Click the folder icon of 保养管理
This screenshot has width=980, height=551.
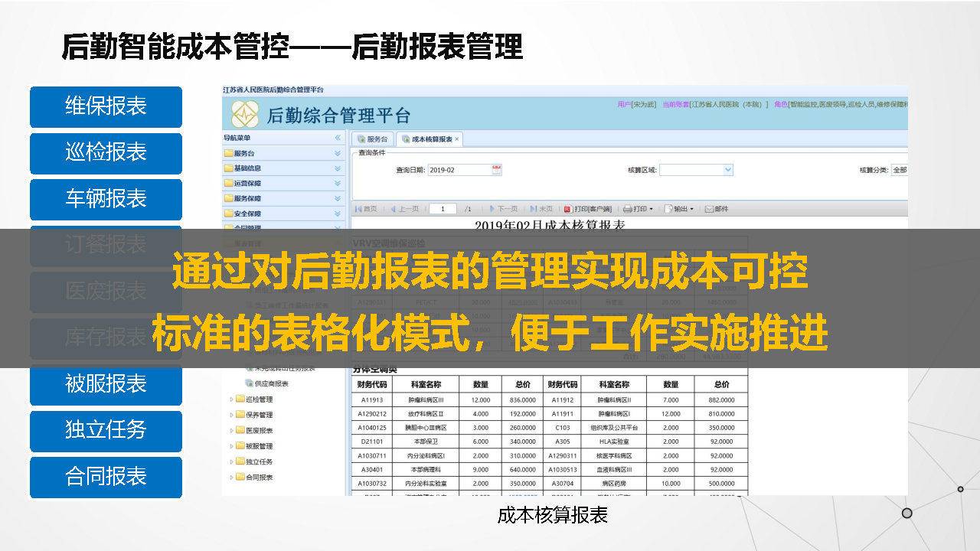[240, 415]
